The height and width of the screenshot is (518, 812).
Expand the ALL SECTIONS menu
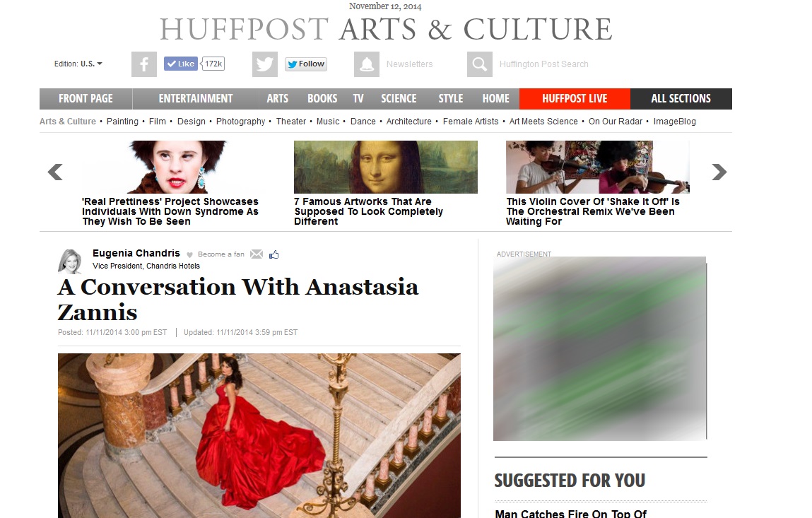pyautogui.click(x=681, y=98)
